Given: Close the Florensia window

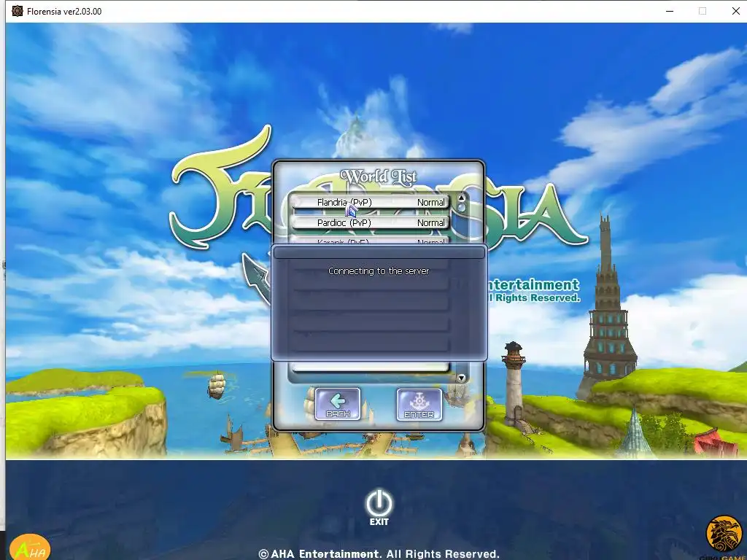Looking at the screenshot, I should [x=735, y=11].
